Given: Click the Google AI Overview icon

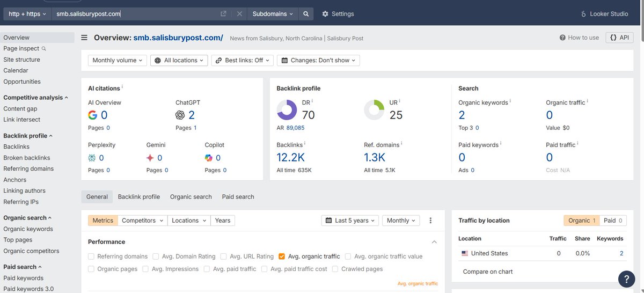Looking at the screenshot, I should (93, 115).
